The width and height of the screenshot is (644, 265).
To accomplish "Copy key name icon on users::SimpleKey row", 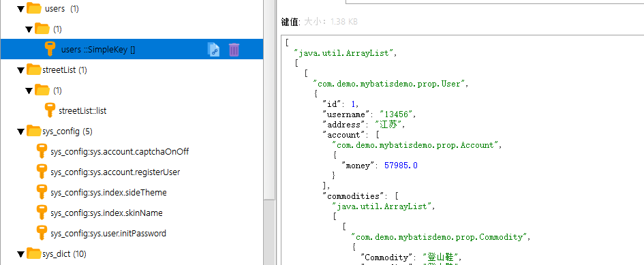I will [213, 49].
